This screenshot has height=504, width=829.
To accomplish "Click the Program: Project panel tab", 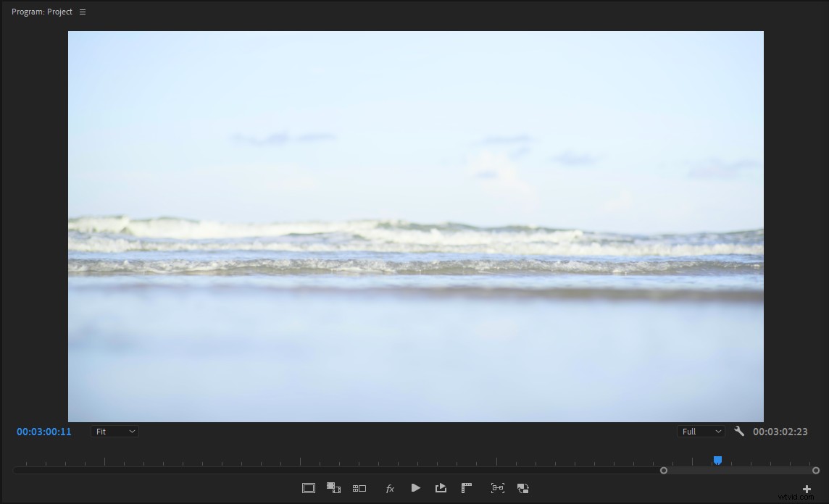I will 41,12.
